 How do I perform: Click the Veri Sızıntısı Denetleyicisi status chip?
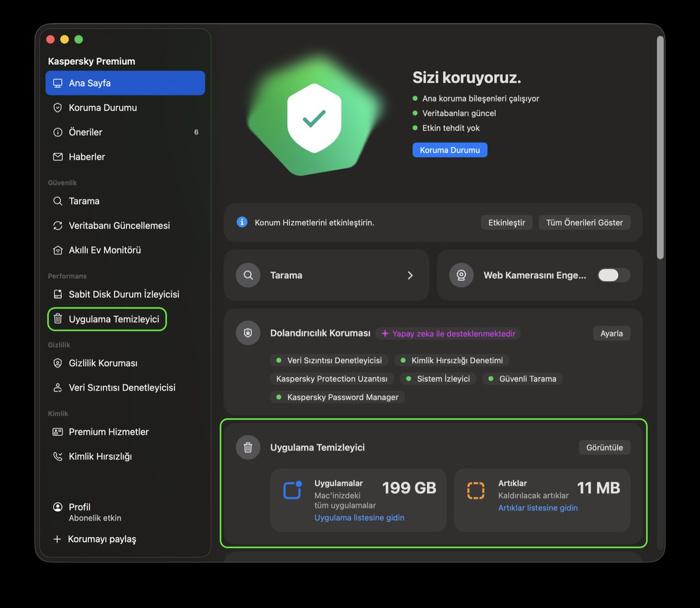[x=329, y=360]
